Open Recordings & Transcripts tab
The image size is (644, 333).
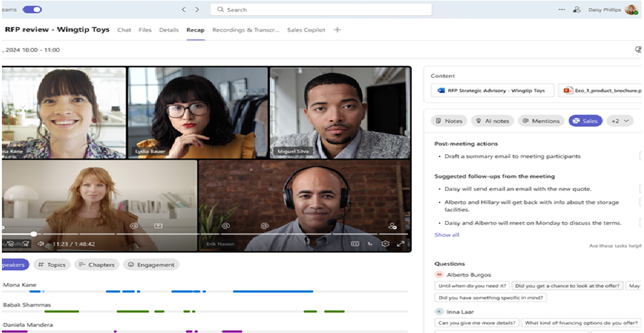(246, 30)
